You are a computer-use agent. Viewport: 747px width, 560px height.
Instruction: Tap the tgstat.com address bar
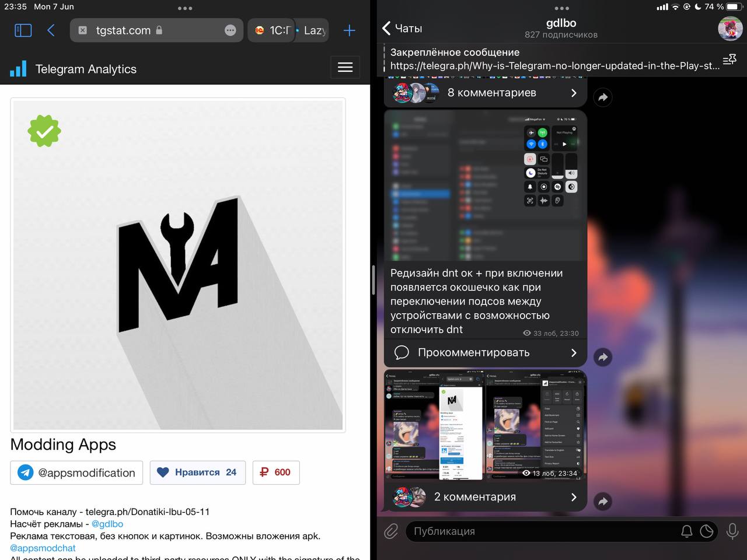156,30
